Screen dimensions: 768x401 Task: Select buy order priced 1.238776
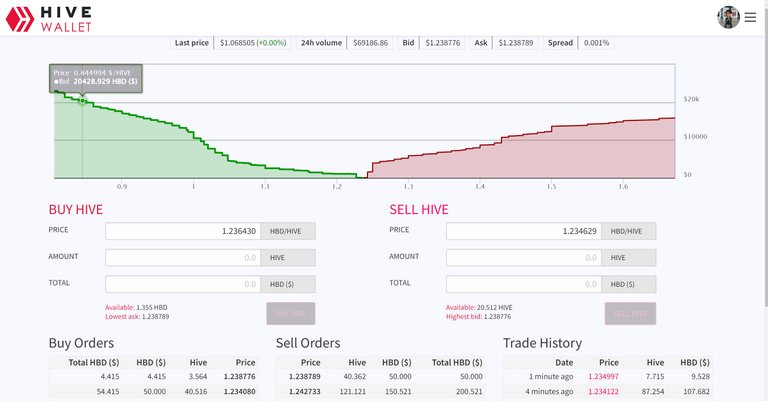coord(153,377)
